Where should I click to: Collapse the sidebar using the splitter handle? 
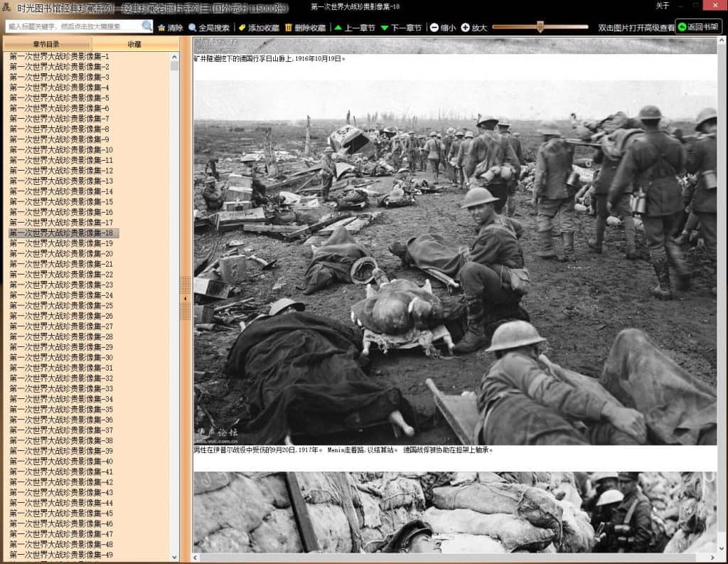[186, 298]
